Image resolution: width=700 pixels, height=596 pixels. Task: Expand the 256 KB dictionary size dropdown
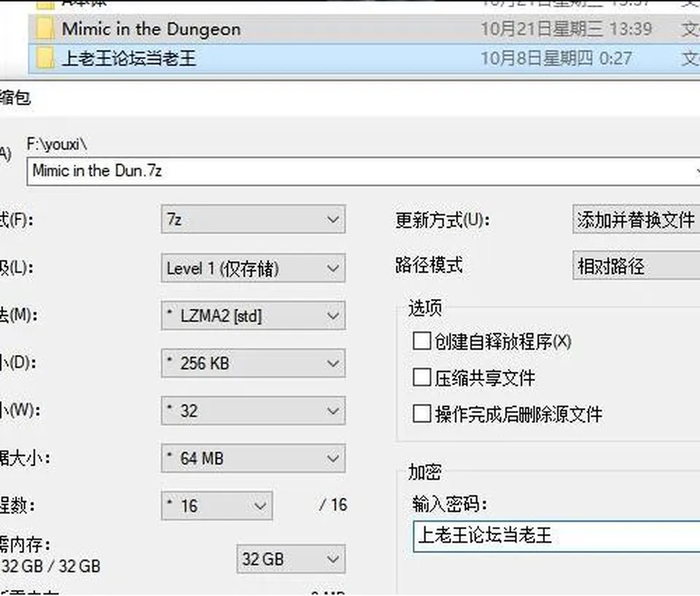point(253,363)
